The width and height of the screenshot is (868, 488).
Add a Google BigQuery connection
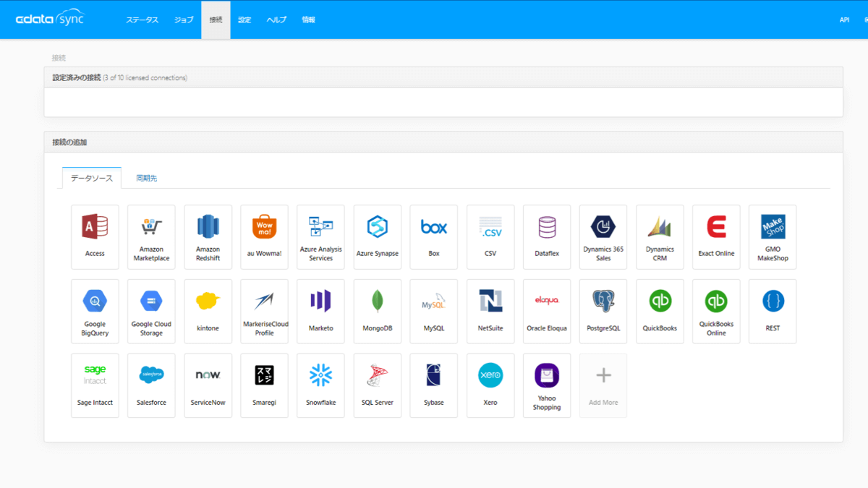click(x=95, y=312)
